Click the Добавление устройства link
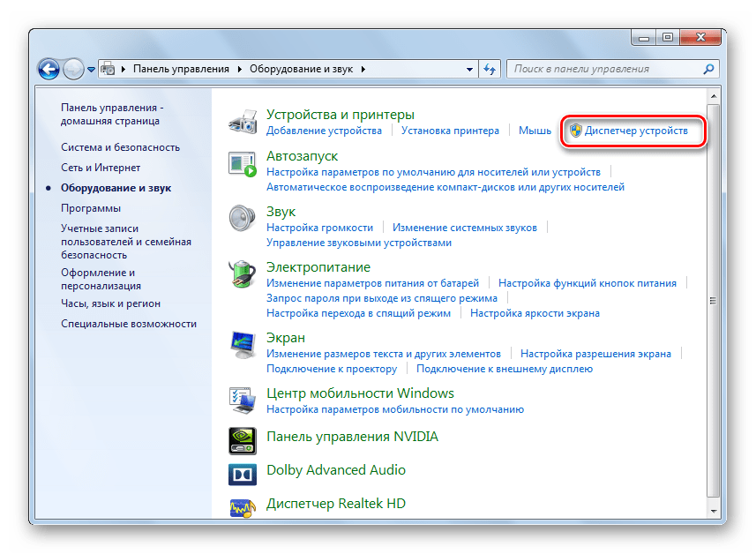 [324, 131]
